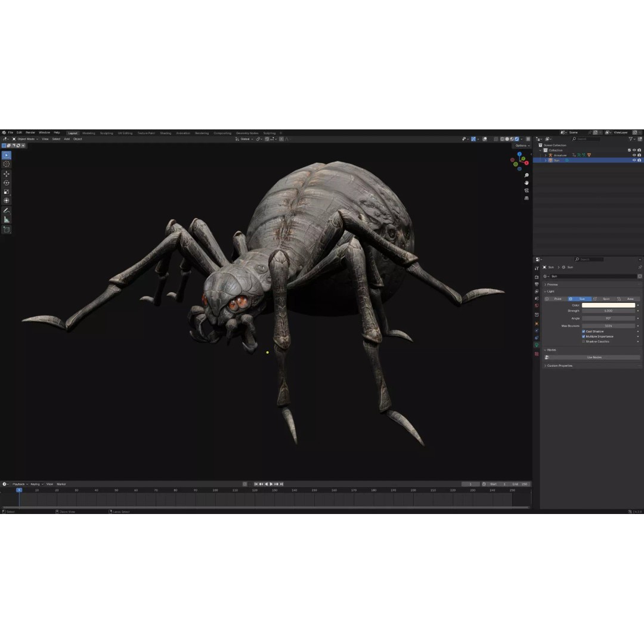Enable Shadow Caustics checkbox
Image resolution: width=644 pixels, height=644 pixels.
click(x=583, y=341)
